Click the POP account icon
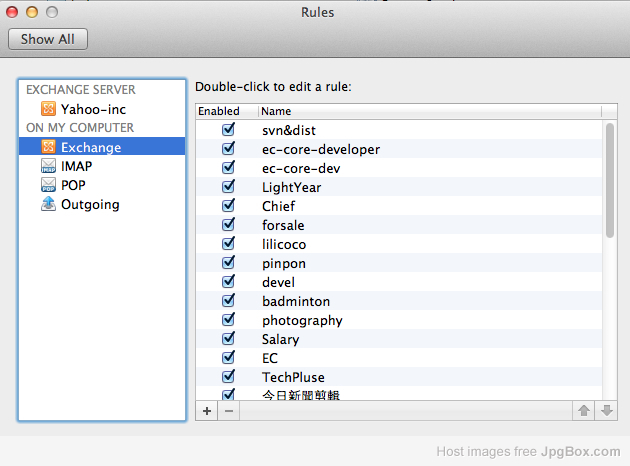The height and width of the screenshot is (466, 630). click(x=48, y=185)
